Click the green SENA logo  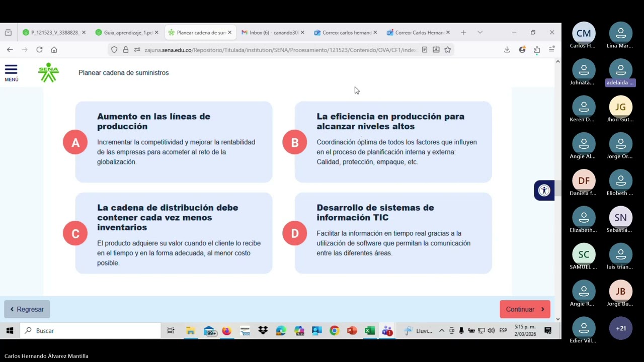click(48, 72)
